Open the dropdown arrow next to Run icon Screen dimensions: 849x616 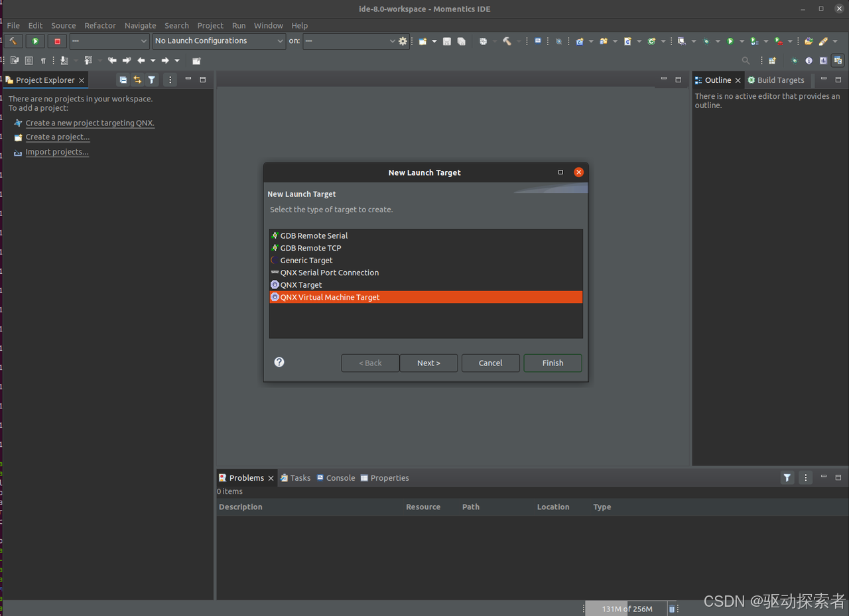coord(742,41)
